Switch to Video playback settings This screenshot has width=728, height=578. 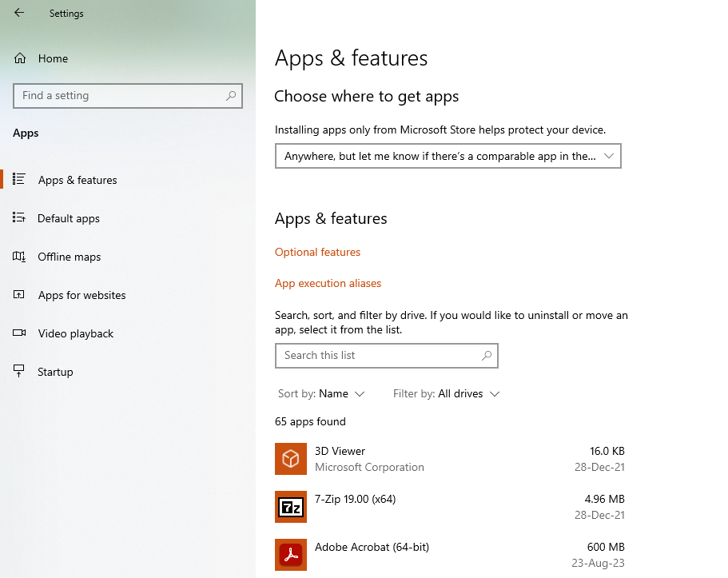pyautogui.click(x=76, y=333)
